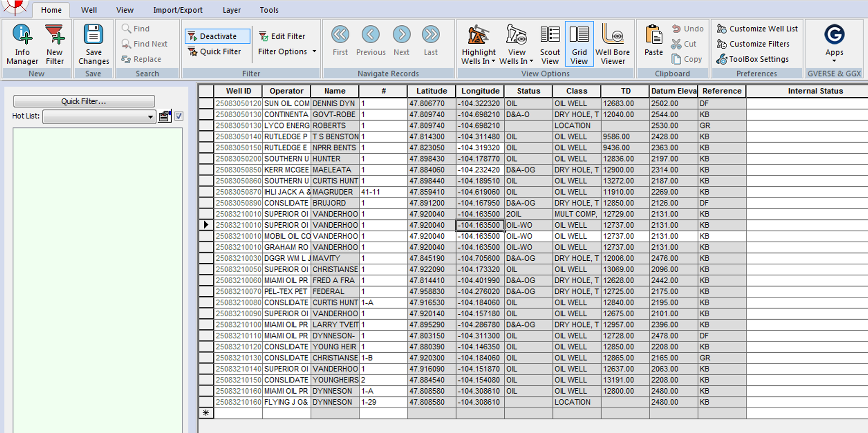The height and width of the screenshot is (433, 868).
Task: Open the Info Manager tool
Action: point(22,44)
